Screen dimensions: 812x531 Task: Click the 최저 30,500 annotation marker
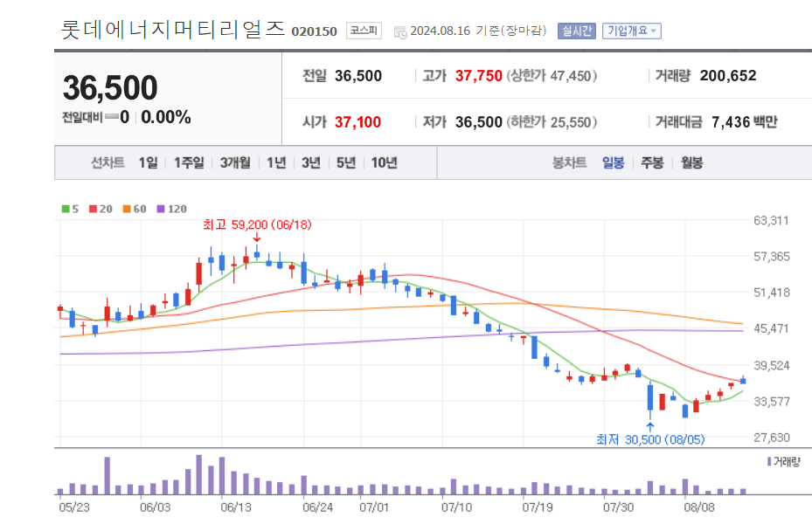(649, 427)
